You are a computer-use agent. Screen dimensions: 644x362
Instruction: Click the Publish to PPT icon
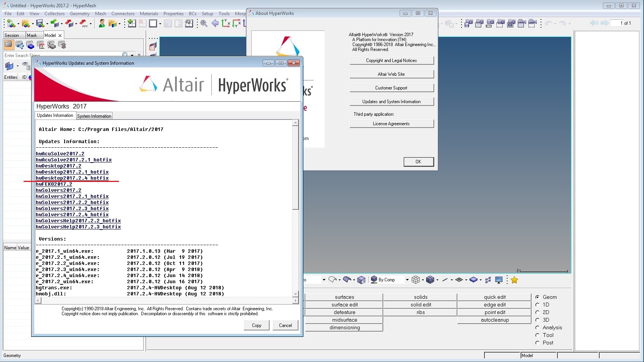84,24
